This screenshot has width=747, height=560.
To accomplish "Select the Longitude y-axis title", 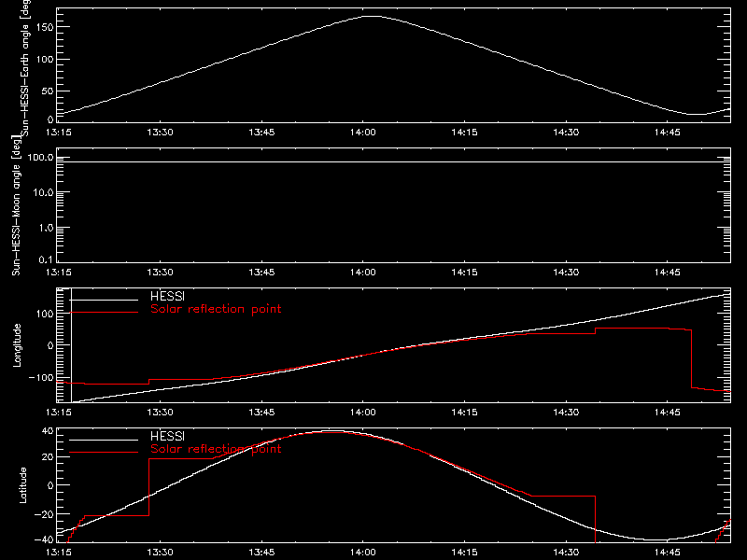I will coord(17,345).
